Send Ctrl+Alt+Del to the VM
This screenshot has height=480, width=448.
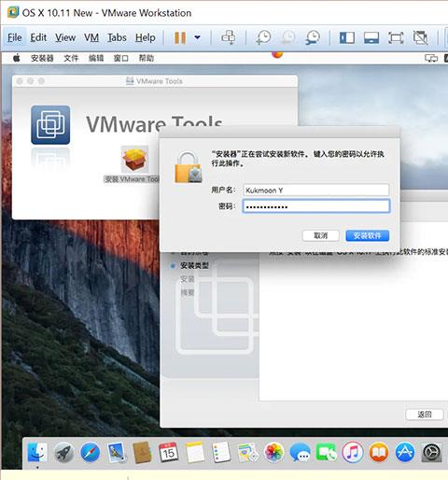click(229, 37)
